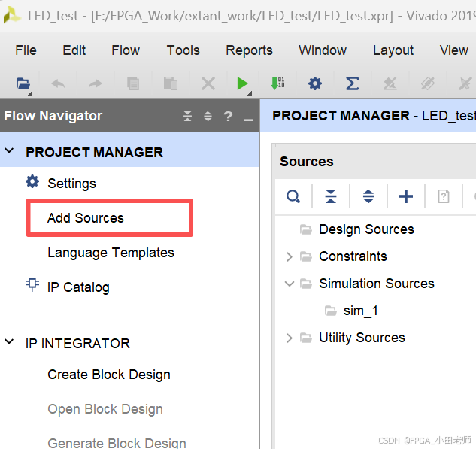The height and width of the screenshot is (449, 476).
Task: Expand all in Flow Navigator header
Action: pos(208,116)
